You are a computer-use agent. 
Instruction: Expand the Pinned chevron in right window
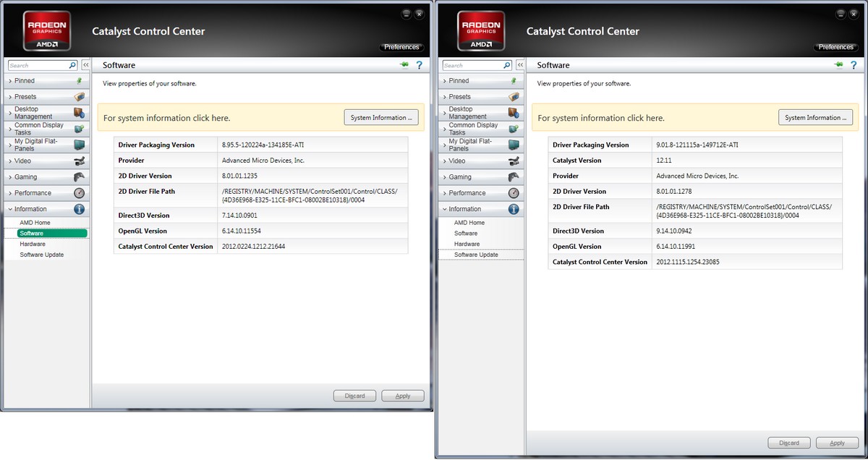point(444,81)
